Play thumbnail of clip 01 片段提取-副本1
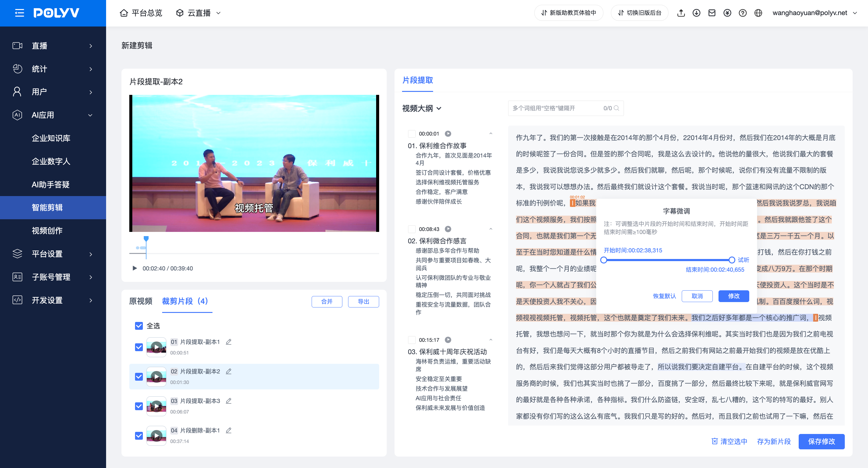Image resolution: width=868 pixels, height=468 pixels. [x=156, y=347]
